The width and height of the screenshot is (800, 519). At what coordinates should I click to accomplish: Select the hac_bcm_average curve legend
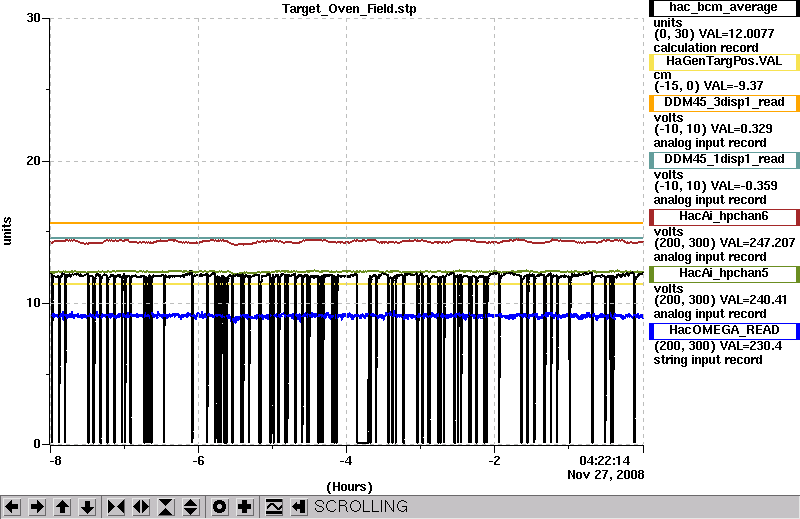(723, 8)
